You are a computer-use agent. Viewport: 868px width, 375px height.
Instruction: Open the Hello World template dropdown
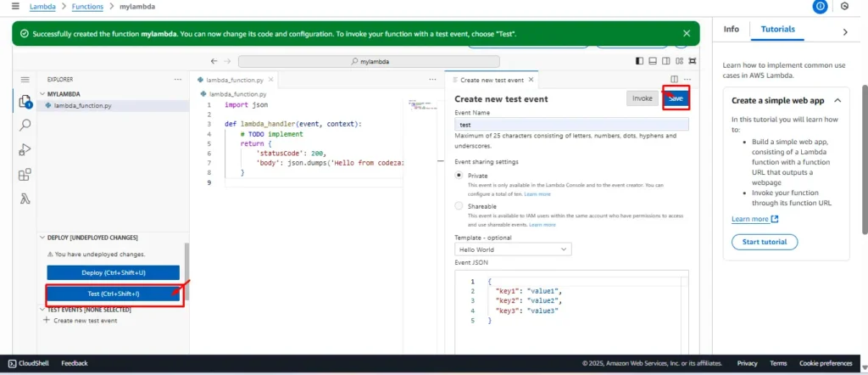513,249
